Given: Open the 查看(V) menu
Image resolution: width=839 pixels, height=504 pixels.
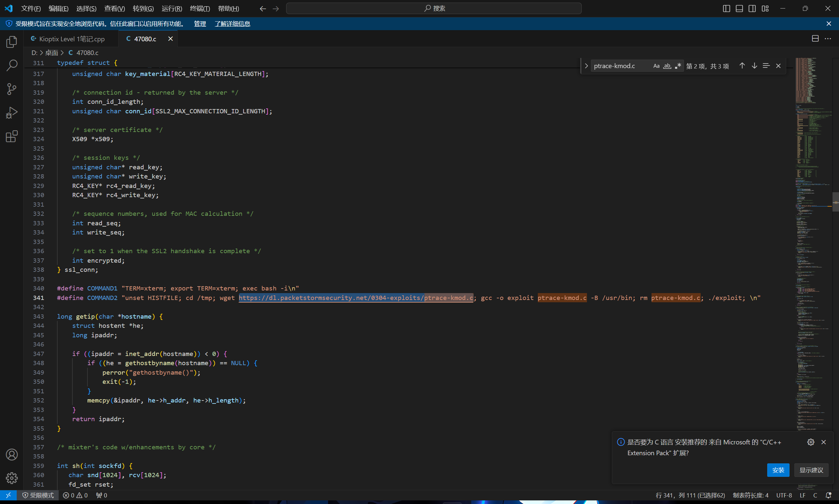Looking at the screenshot, I should [x=114, y=9].
